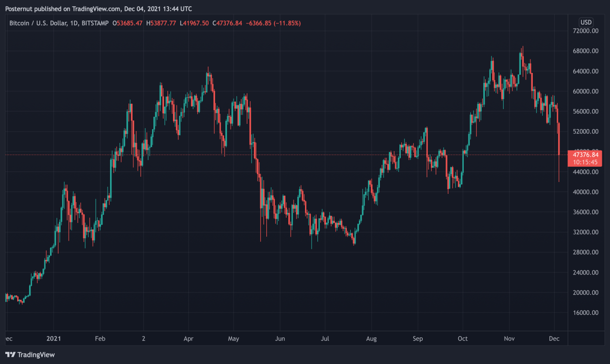
Task: Click the TradingView logo in bottom corner
Action: pyautogui.click(x=30, y=354)
